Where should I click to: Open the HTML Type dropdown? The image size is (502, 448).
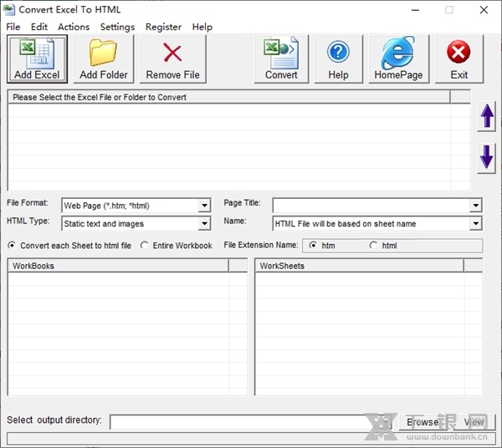pyautogui.click(x=204, y=224)
